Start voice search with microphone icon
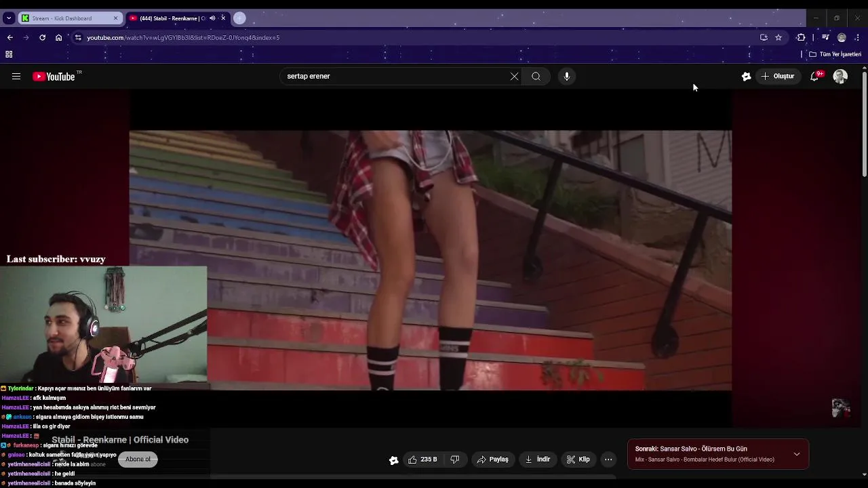This screenshot has height=488, width=868. [567, 77]
